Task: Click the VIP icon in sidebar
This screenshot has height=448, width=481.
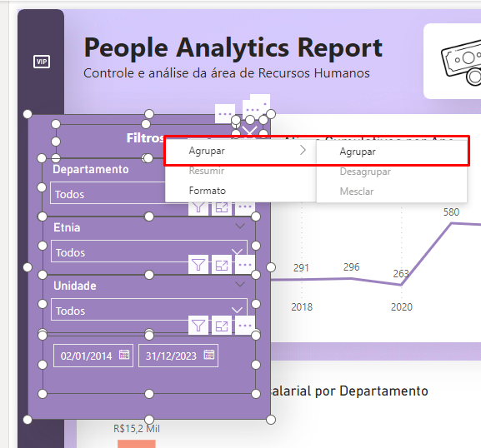Action: 42,62
